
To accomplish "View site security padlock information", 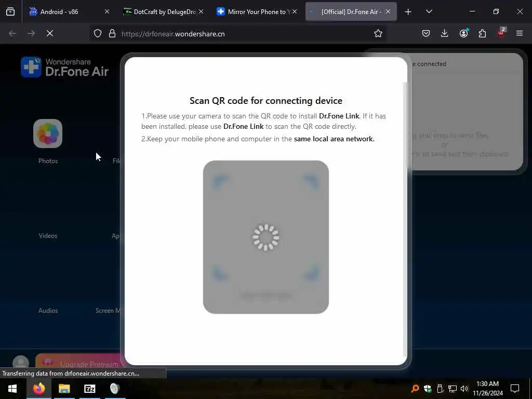I will coord(112,34).
